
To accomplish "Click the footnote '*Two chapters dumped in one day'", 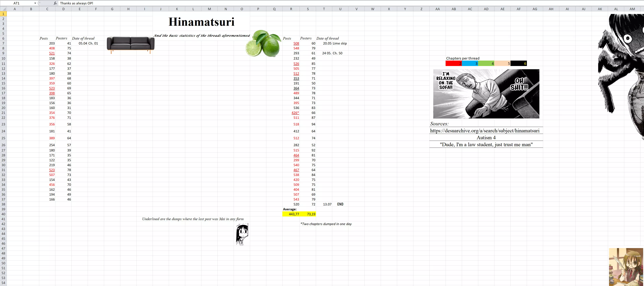I will (326, 224).
